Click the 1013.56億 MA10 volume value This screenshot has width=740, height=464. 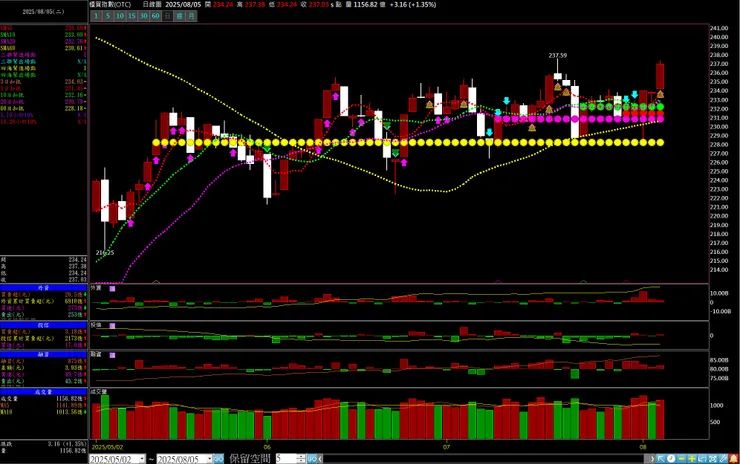coord(71,412)
